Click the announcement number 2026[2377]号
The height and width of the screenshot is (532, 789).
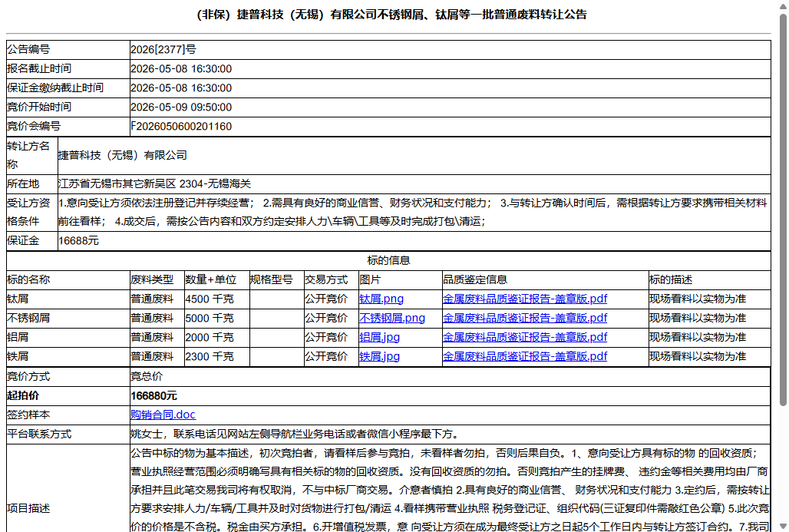163,50
